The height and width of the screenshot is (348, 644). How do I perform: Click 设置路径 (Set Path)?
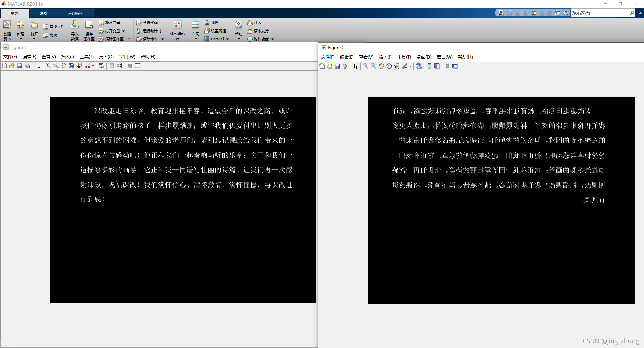tap(215, 31)
